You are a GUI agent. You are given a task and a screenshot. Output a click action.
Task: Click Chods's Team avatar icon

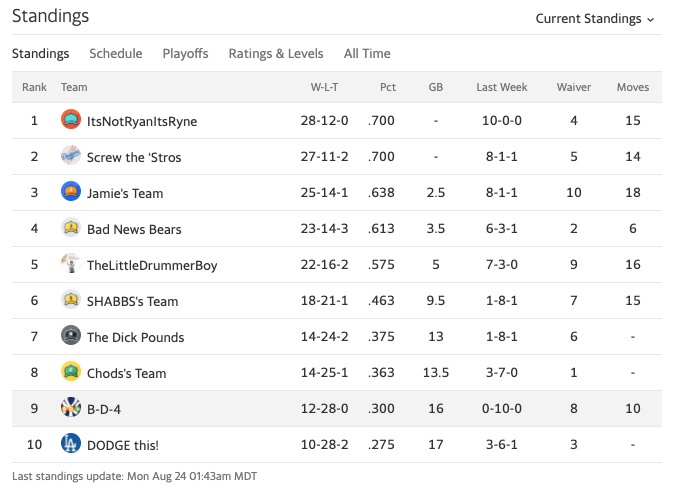(70, 372)
